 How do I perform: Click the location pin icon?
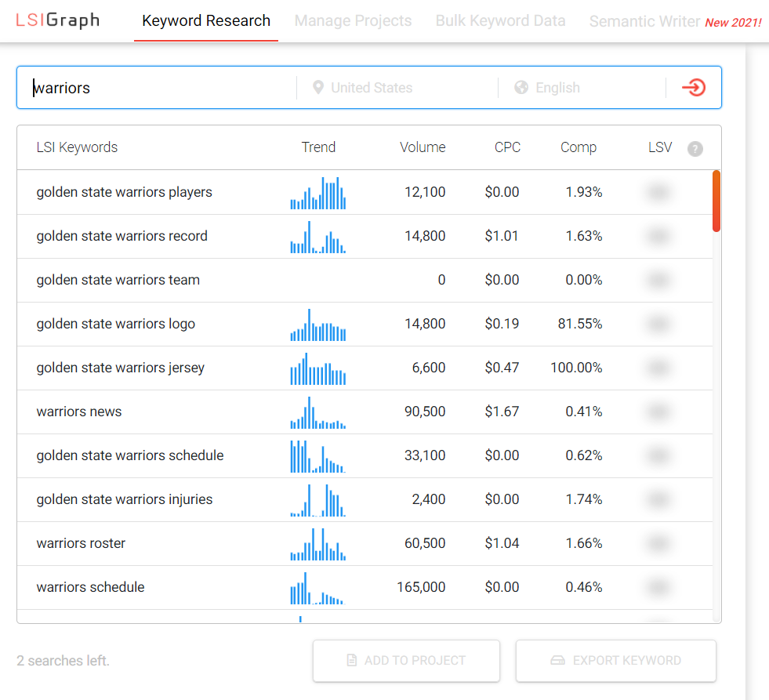point(317,87)
